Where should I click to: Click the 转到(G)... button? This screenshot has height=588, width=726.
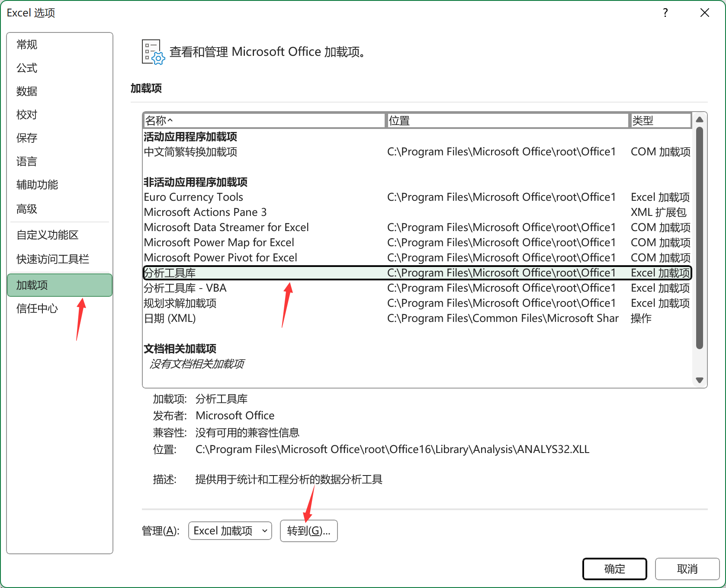pyautogui.click(x=309, y=531)
